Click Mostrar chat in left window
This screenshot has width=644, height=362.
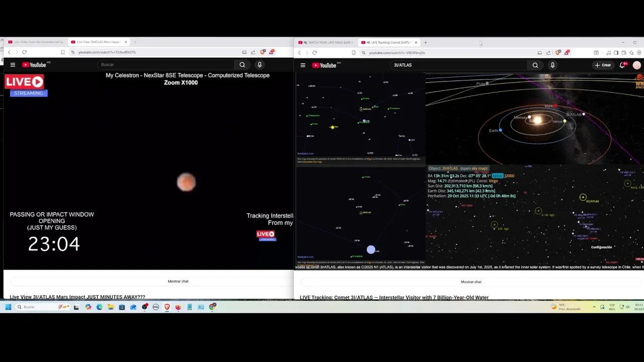click(x=178, y=282)
